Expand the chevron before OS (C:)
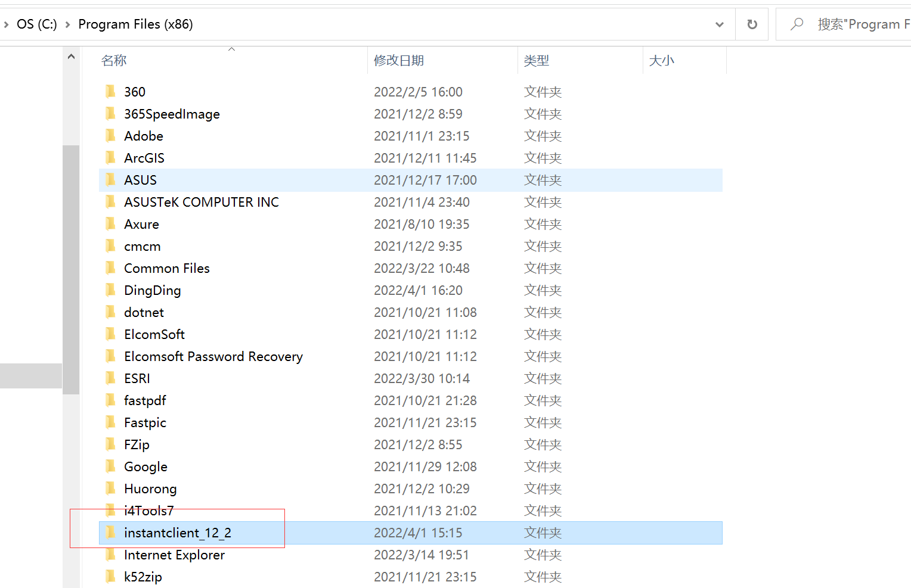The height and width of the screenshot is (588, 911). click(x=6, y=24)
